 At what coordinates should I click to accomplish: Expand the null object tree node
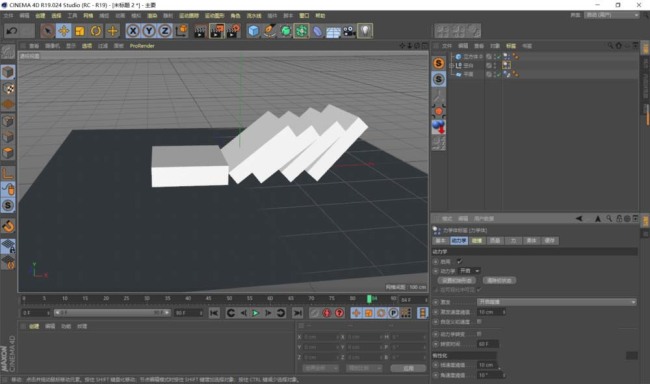pos(451,66)
